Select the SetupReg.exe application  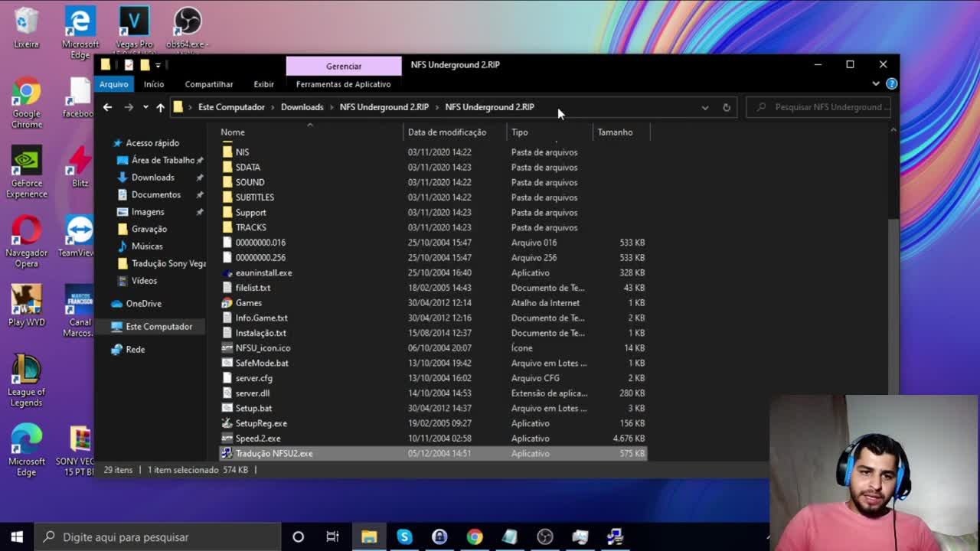tap(261, 423)
